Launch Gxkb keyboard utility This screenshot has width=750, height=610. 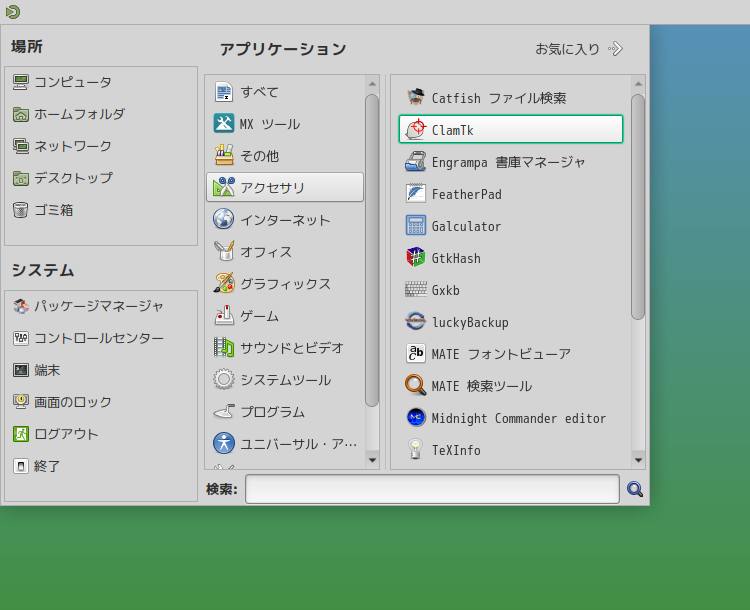pyautogui.click(x=511, y=290)
